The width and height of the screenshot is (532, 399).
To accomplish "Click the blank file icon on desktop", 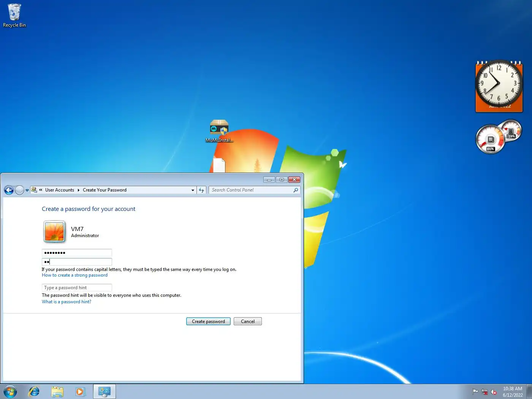I will tap(219, 165).
